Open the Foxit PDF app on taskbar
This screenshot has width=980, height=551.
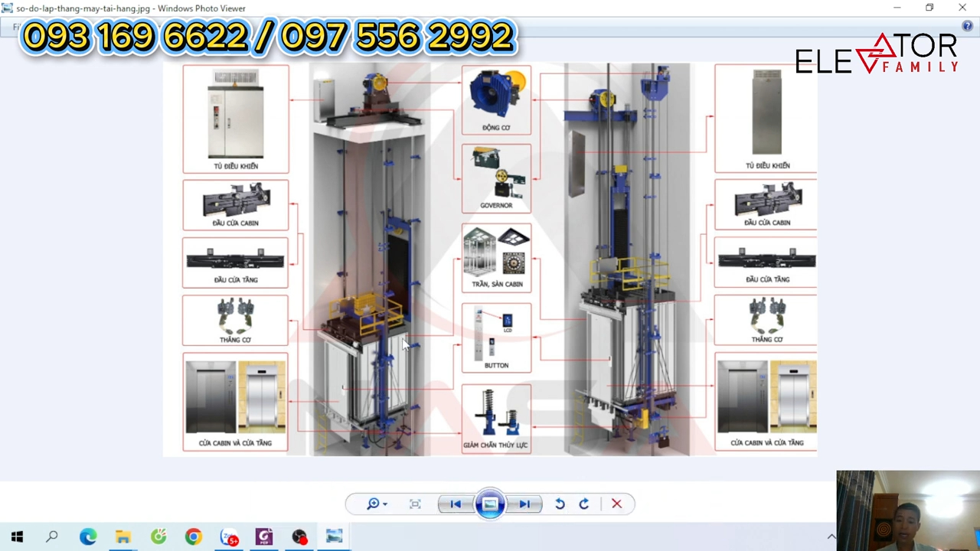[264, 537]
